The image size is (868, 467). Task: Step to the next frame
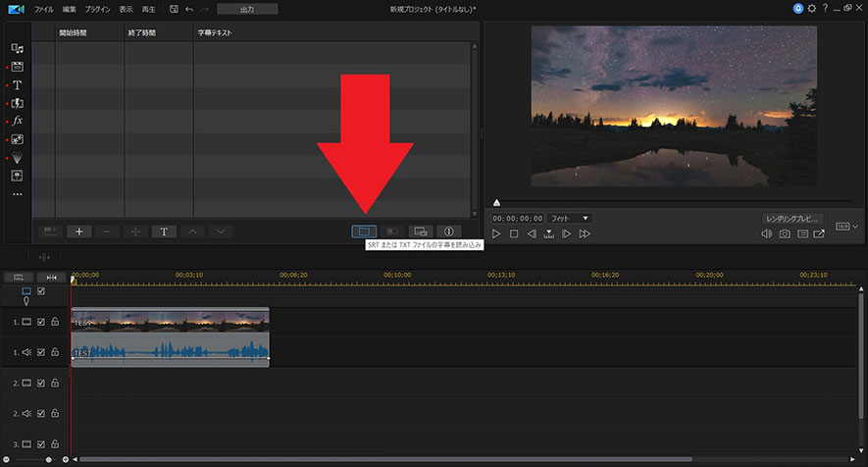566,233
